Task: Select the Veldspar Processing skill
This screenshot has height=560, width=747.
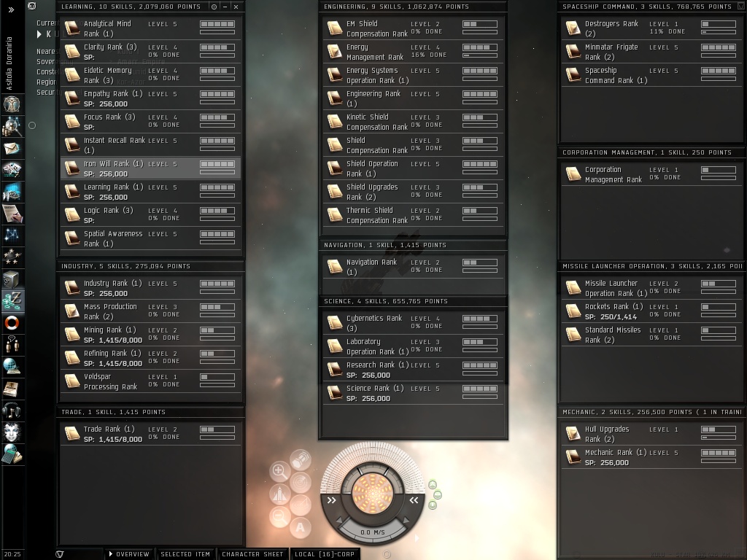Action: click(150, 381)
